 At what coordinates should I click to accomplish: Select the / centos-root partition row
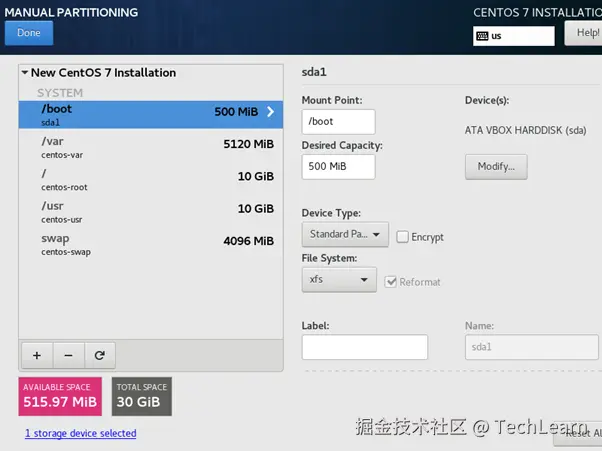(x=151, y=179)
